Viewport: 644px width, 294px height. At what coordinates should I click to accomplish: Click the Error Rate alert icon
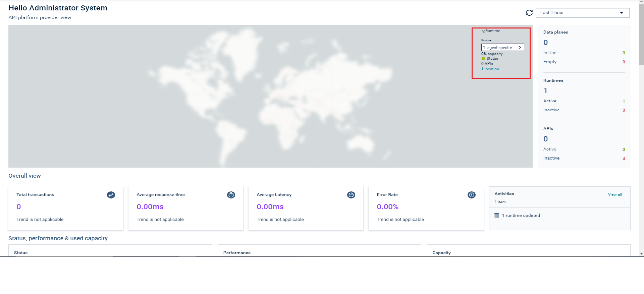(x=471, y=195)
